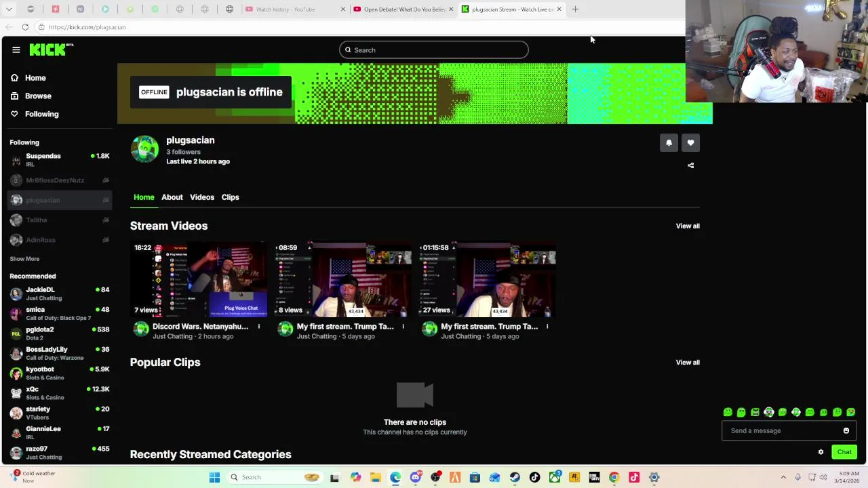Open File Explorer from the taskbar
868x488 pixels.
click(375, 477)
